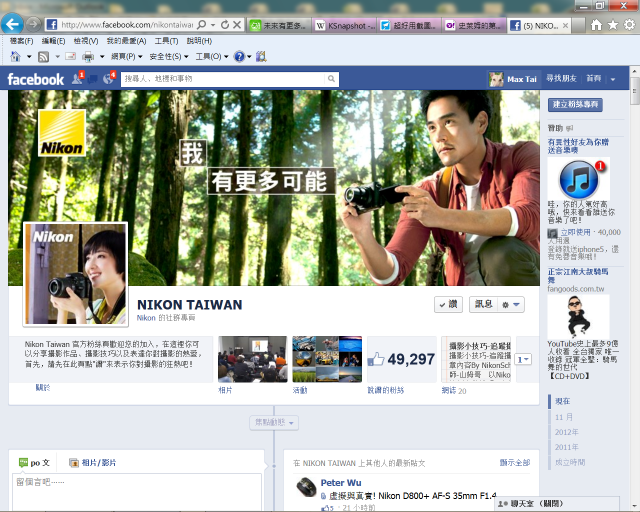Open the home icon dropdown arrow

[x=29, y=56]
